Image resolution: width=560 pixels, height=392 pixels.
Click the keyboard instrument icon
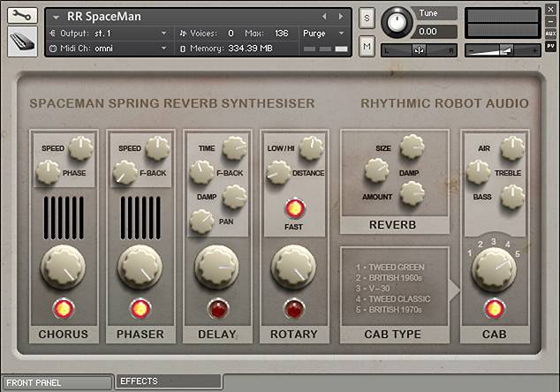(22, 41)
